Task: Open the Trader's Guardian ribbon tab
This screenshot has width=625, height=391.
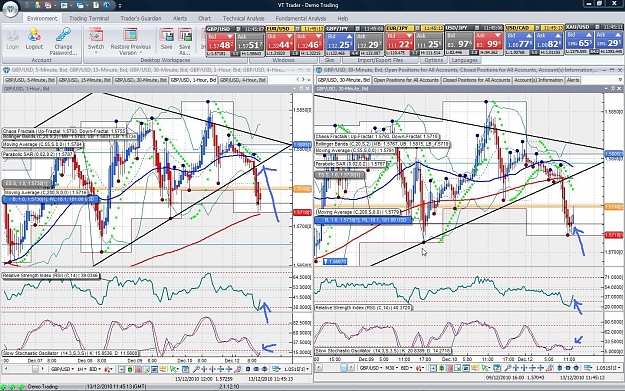Action: [141, 18]
